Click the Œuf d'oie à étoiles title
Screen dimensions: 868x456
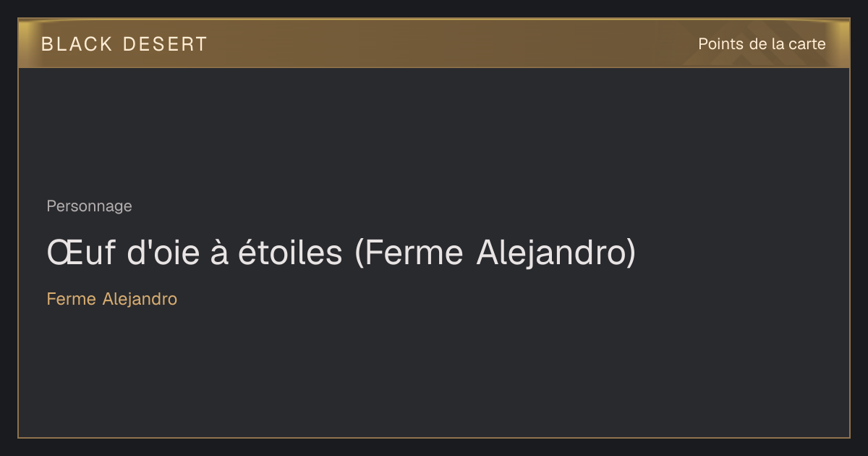coord(341,253)
